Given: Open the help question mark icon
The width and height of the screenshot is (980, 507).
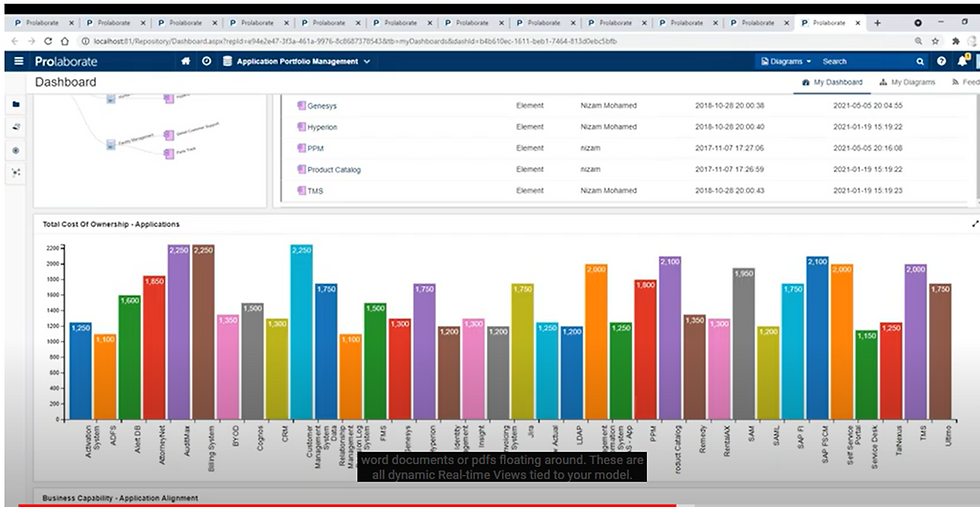Looking at the screenshot, I should (x=941, y=61).
